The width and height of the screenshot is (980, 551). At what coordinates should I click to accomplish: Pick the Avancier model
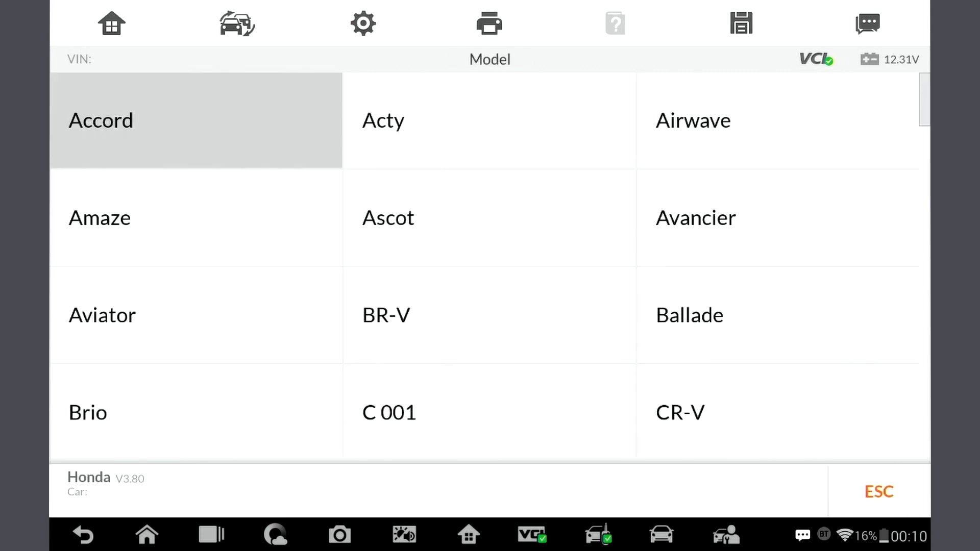coord(778,218)
